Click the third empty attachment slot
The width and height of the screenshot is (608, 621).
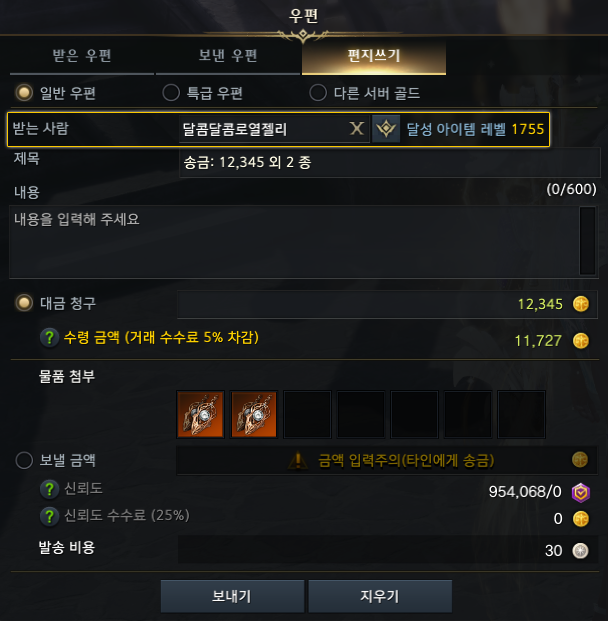click(x=414, y=414)
